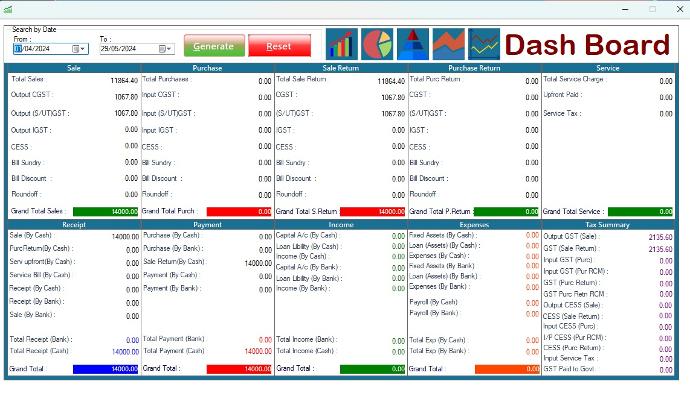The width and height of the screenshot is (690, 393).
Task: Select the blue Receipt Grand Total bar
Action: point(106,369)
